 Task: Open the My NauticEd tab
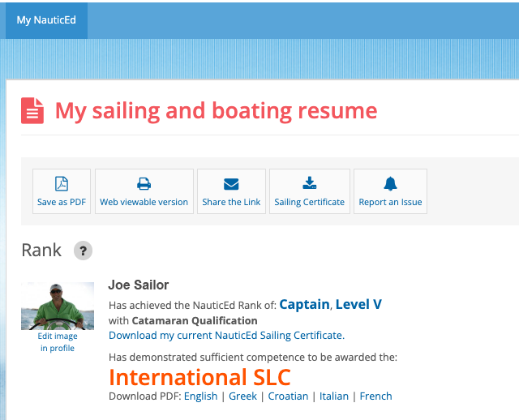[x=46, y=20]
